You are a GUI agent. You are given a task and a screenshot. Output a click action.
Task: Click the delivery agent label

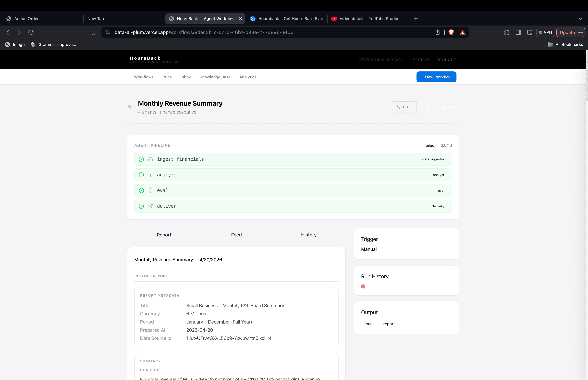[438, 206]
